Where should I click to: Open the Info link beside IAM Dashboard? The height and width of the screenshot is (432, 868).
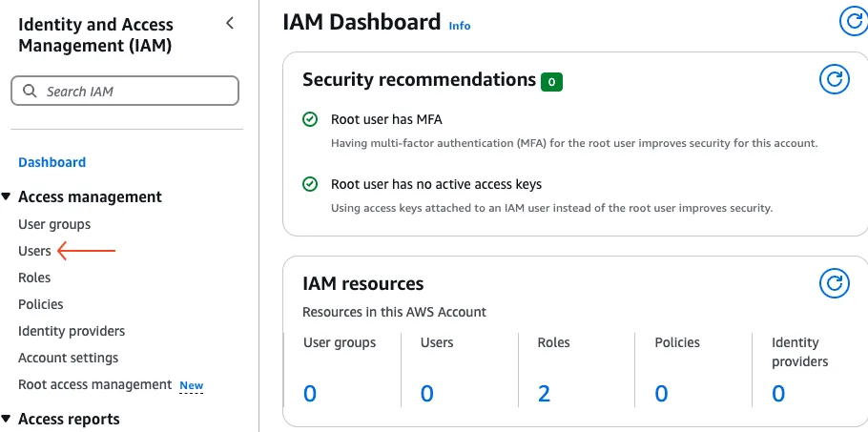[x=460, y=26]
